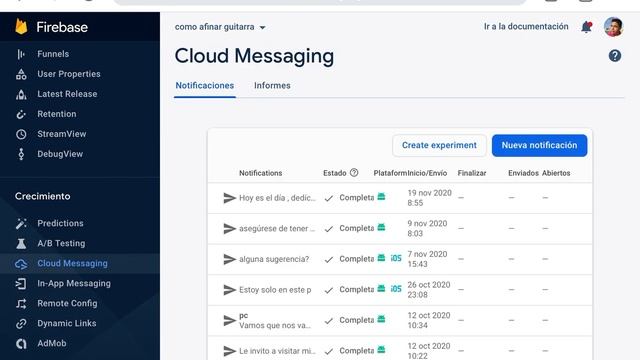
Task: Click the Crecimiento section heading
Action: [42, 196]
